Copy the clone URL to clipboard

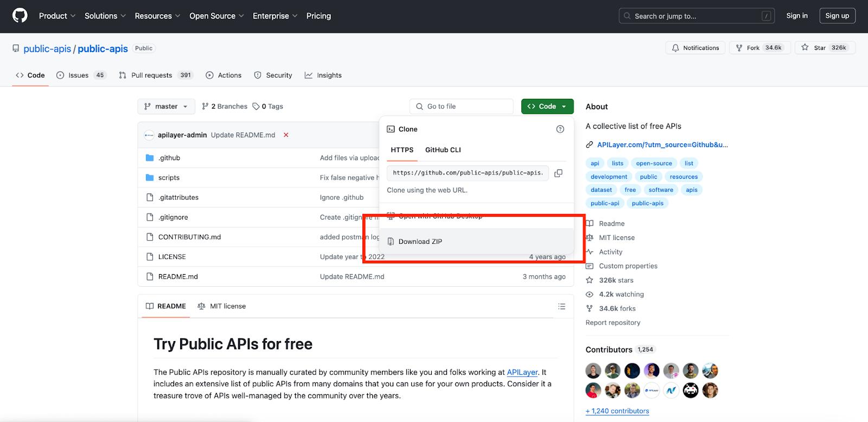(558, 173)
